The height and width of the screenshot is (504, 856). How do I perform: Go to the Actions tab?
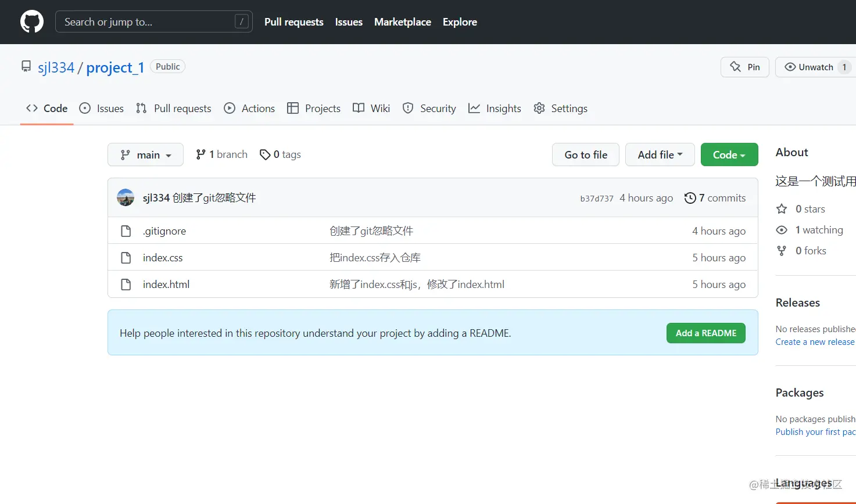click(249, 109)
